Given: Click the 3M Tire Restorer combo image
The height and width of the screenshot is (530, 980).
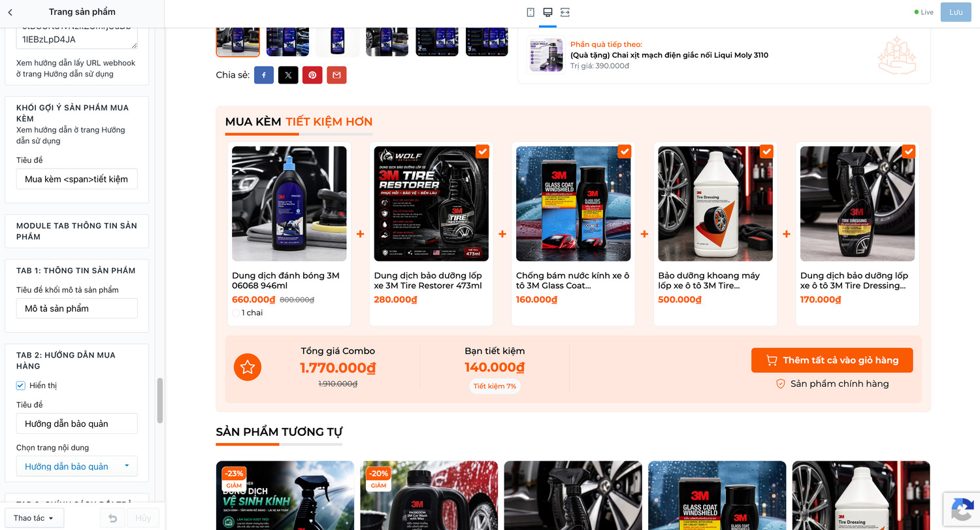Looking at the screenshot, I should tap(431, 204).
